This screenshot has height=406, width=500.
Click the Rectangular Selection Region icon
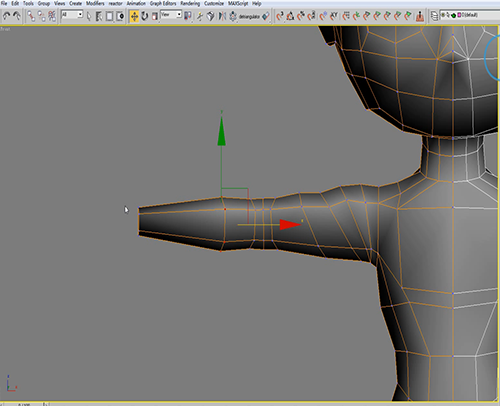tap(109, 16)
